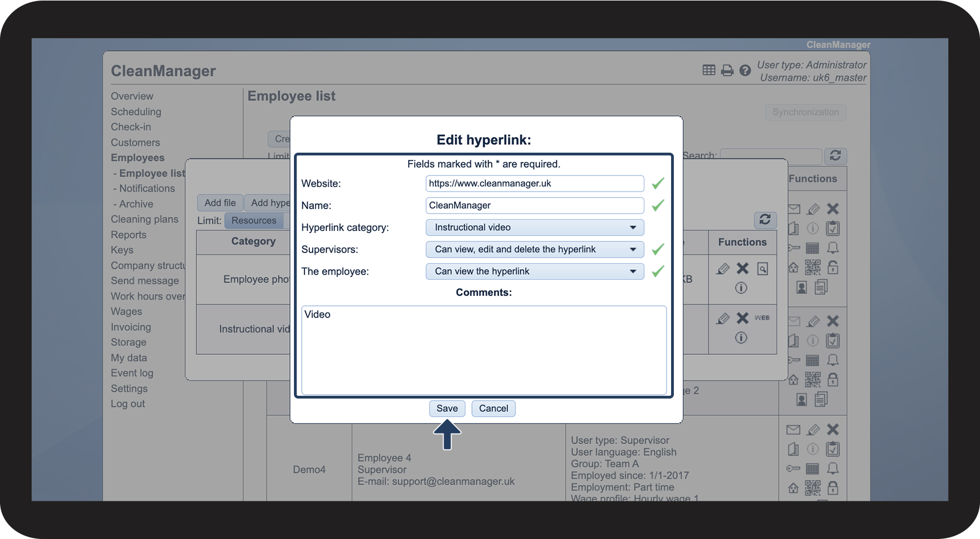Screen dimensions: 980x539
Task: Open The employee permission dropdown
Action: coord(535,271)
